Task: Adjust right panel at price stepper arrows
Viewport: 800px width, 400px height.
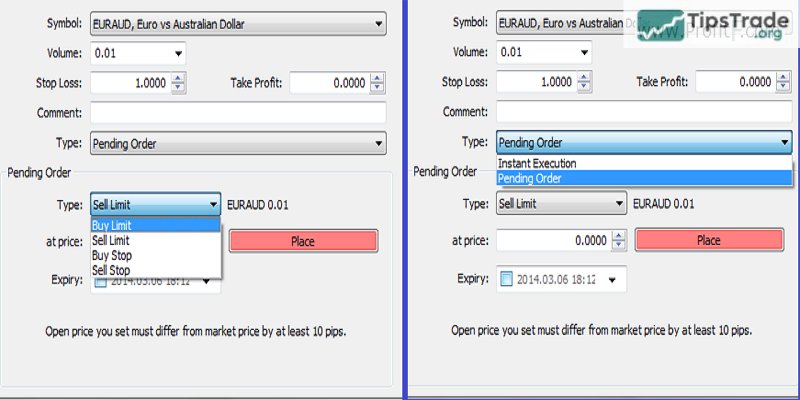Action: coord(618,241)
